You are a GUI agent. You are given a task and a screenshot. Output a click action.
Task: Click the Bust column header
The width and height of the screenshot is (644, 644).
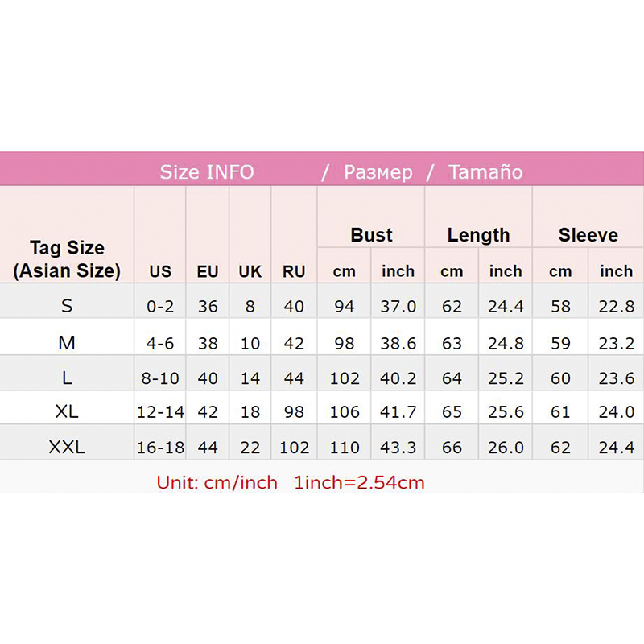[371, 235]
